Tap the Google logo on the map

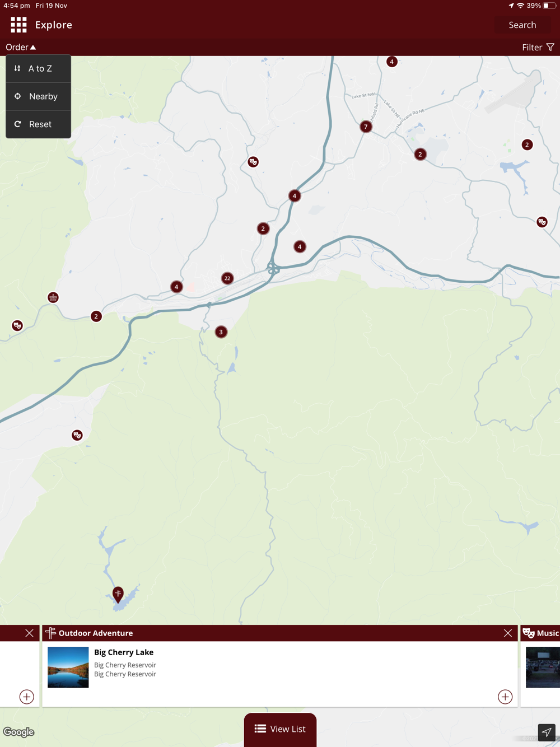(19, 732)
